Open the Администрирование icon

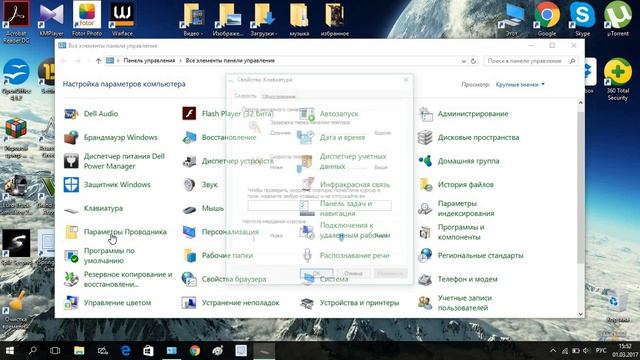[425, 114]
